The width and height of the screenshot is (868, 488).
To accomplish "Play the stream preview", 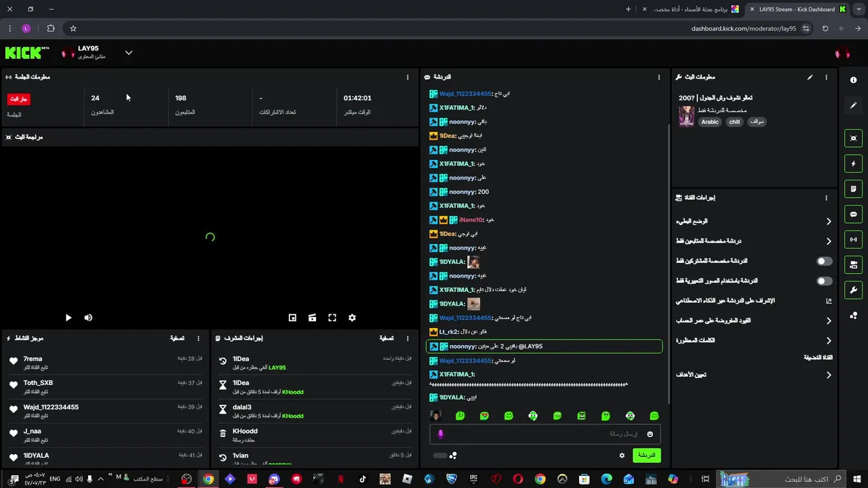I will click(x=68, y=318).
